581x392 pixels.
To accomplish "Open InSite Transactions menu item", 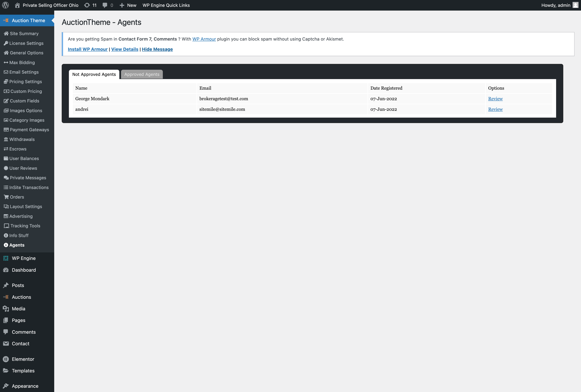I will 29,187.
